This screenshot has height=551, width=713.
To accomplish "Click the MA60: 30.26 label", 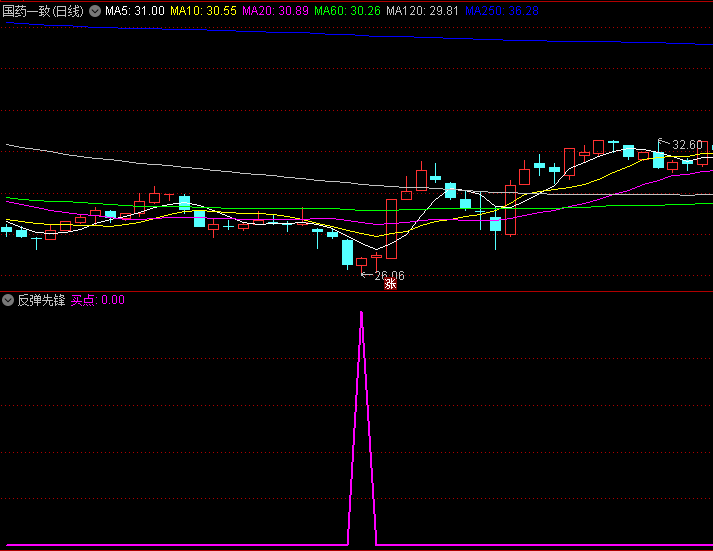I will 347,11.
